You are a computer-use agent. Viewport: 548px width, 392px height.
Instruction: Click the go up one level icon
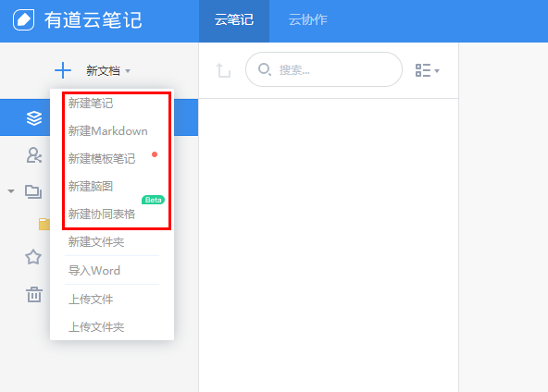(223, 70)
